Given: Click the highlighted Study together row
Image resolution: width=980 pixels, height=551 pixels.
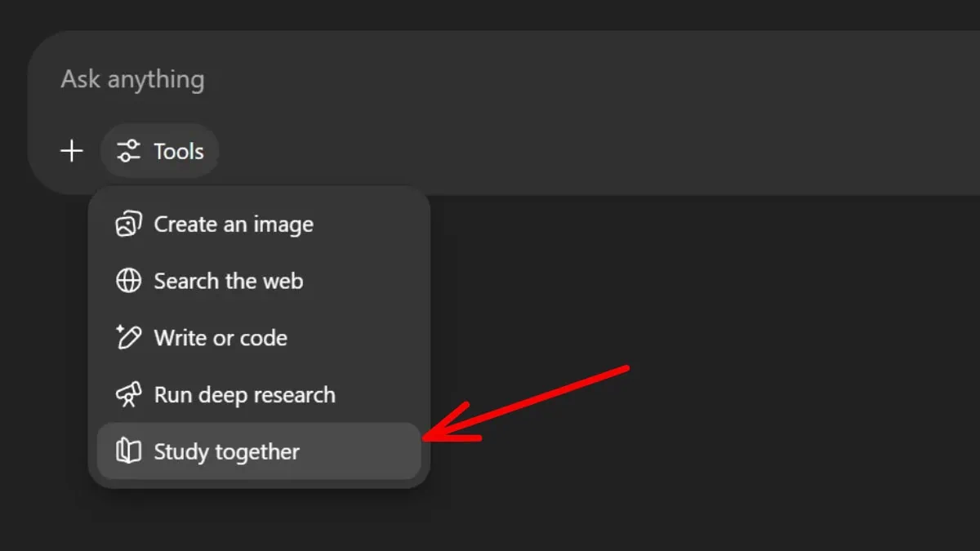Looking at the screenshot, I should pyautogui.click(x=259, y=451).
